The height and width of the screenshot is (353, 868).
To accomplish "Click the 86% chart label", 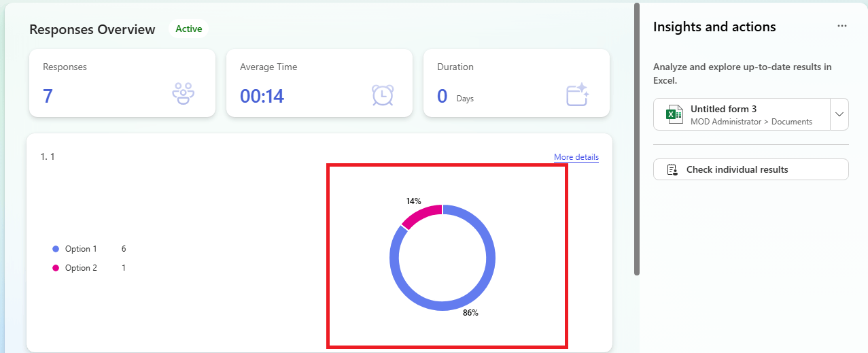I will (470, 313).
